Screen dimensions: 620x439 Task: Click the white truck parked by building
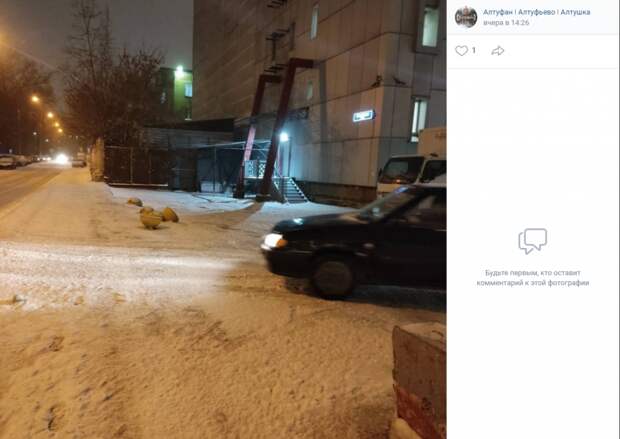(411, 166)
